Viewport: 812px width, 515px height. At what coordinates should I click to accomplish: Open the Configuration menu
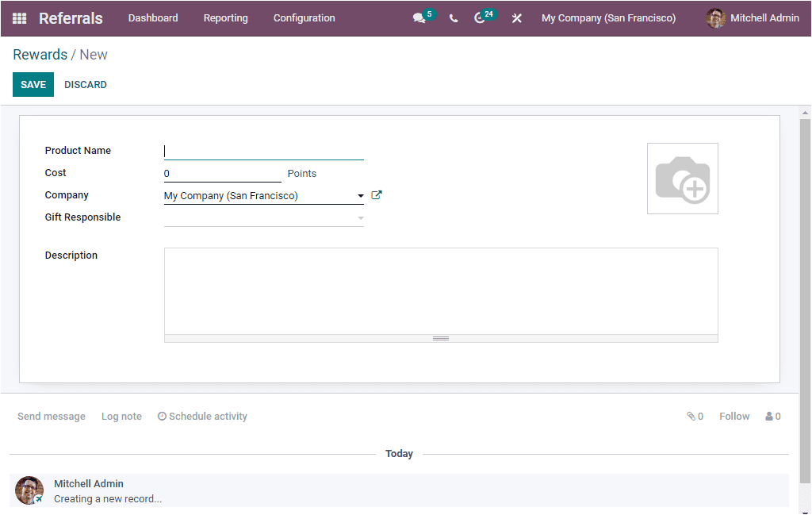pyautogui.click(x=304, y=17)
